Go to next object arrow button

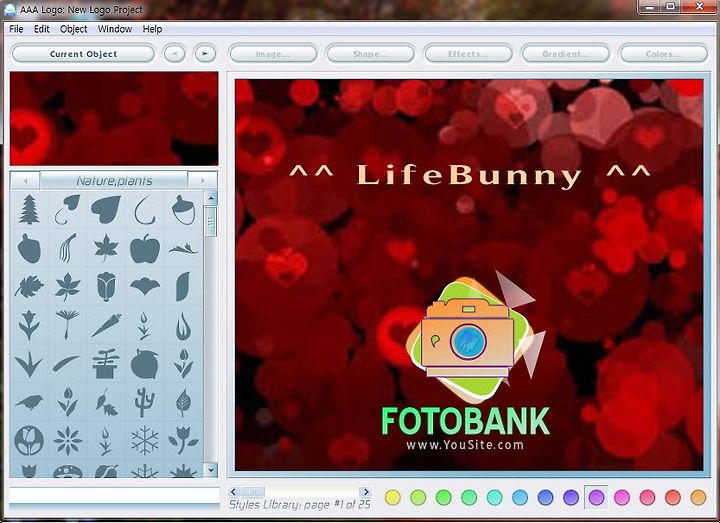[205, 54]
